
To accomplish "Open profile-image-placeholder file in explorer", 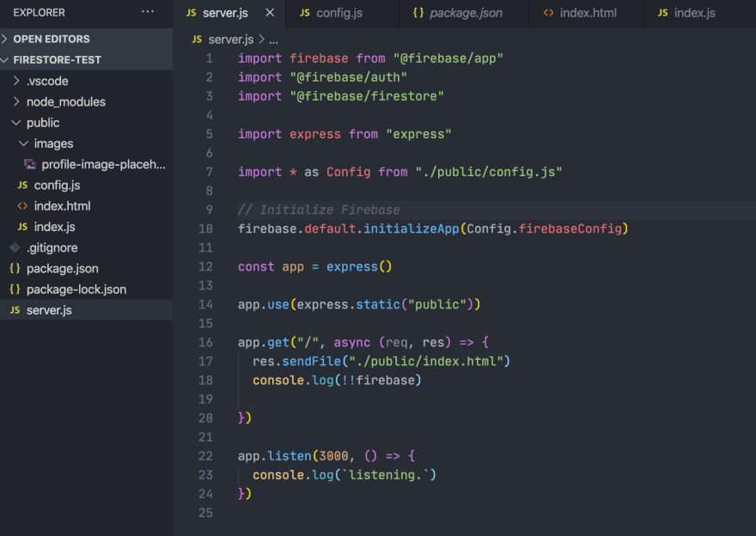I will pos(86,164).
